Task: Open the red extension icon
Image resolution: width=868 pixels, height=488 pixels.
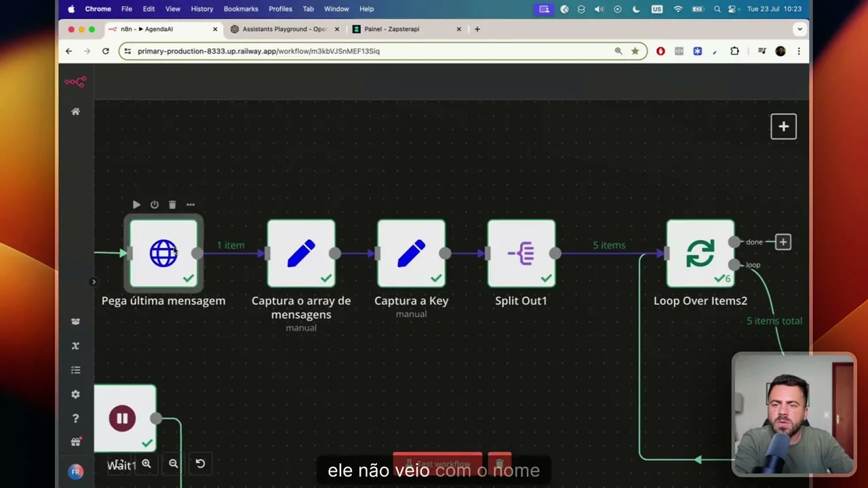Action: coord(660,51)
